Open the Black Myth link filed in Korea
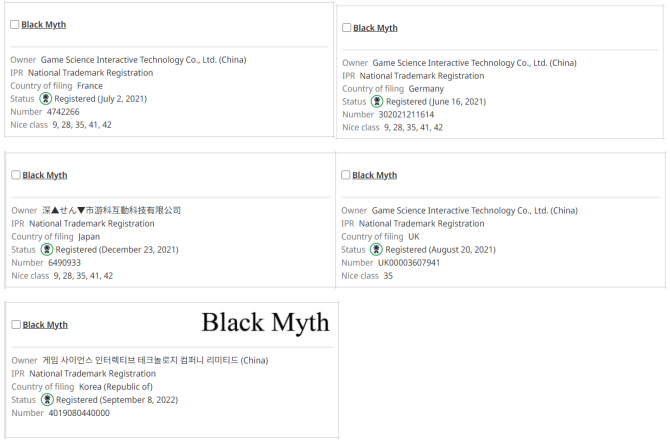The width and height of the screenshot is (670, 442). [x=45, y=325]
